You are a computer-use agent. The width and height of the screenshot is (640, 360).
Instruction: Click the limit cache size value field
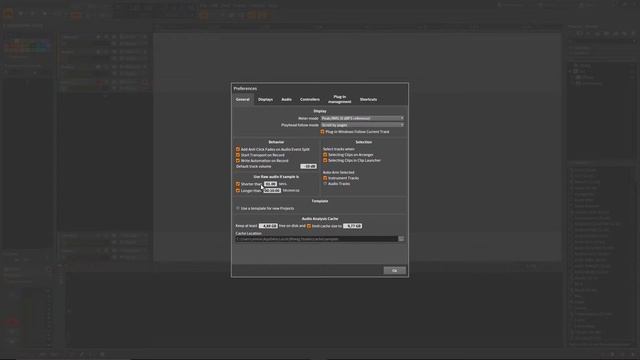[352, 226]
